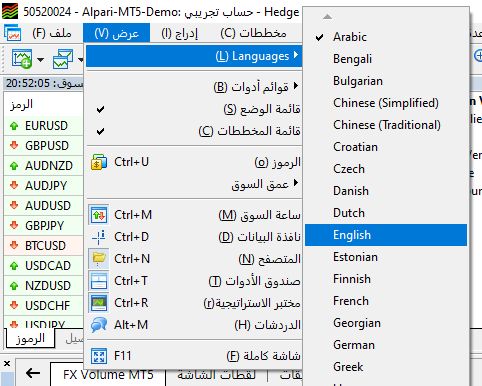Click the Data Window crosshair icon Ctrl+D
The height and width of the screenshot is (386, 482).
coord(99,237)
